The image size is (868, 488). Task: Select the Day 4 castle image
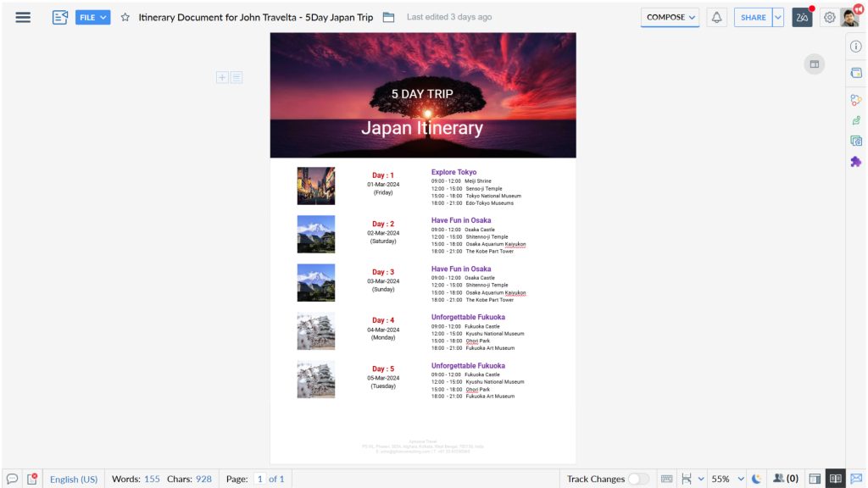[316, 331]
